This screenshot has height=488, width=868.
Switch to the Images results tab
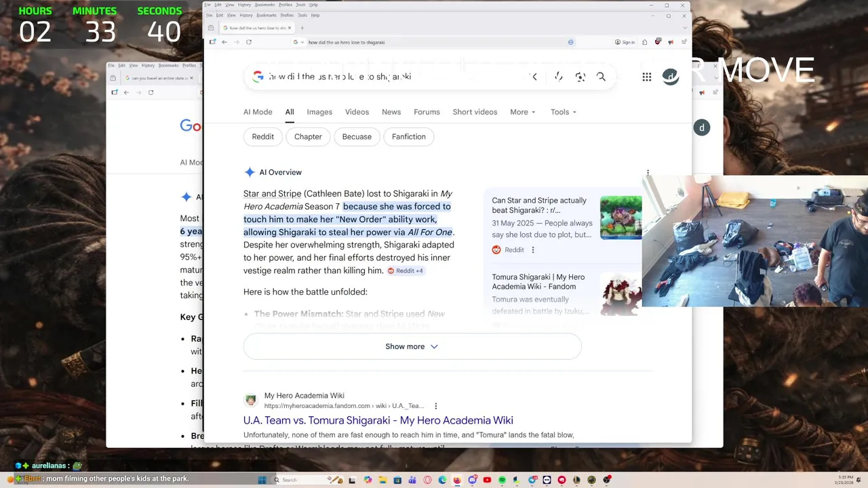pyautogui.click(x=319, y=112)
